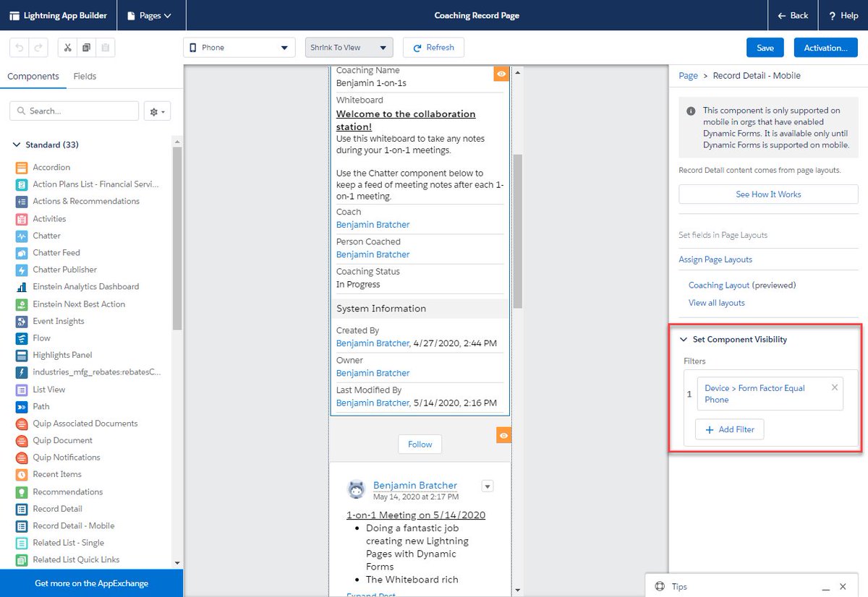Select the Flow component icon
The image size is (868, 597).
(x=21, y=338)
